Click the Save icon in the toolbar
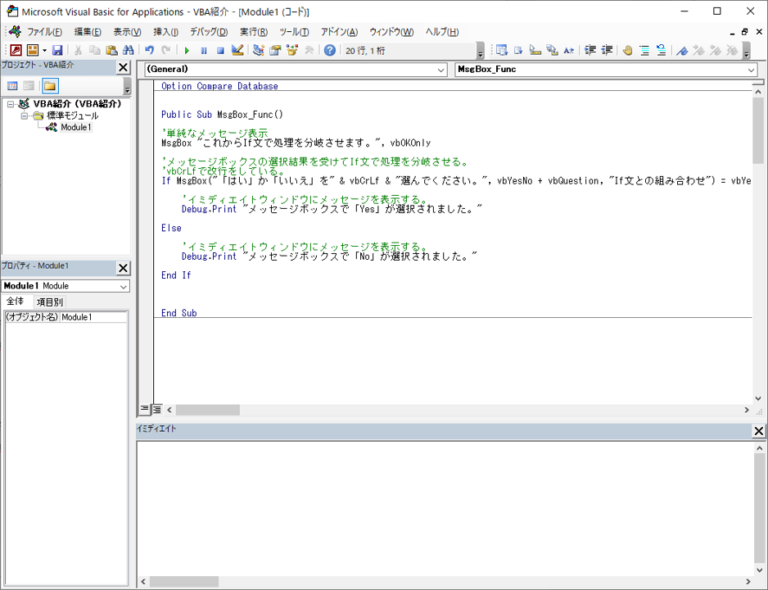The width and height of the screenshot is (768, 590). pos(57,50)
